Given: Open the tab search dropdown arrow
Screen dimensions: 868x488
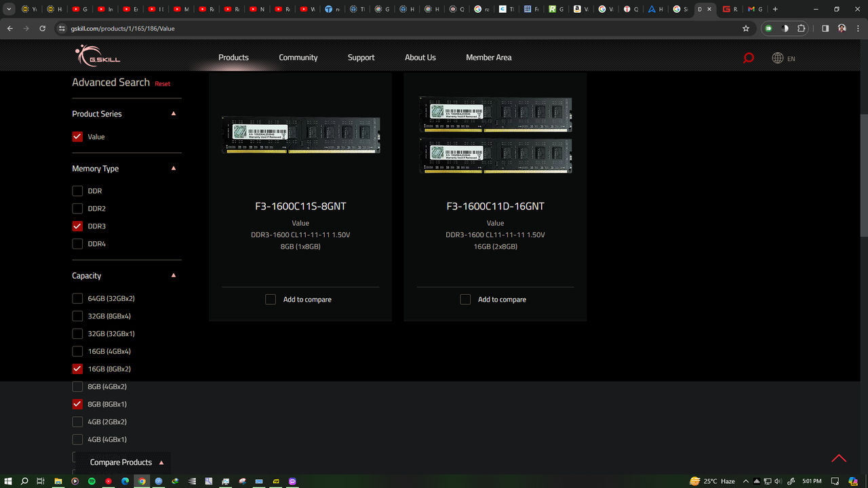Looking at the screenshot, I should [x=9, y=9].
